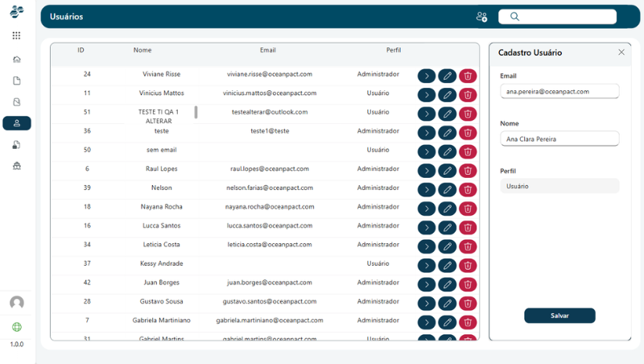The image size is (644, 364).
Task: Open the Perfil dropdown showing Usuário
Action: tap(559, 186)
